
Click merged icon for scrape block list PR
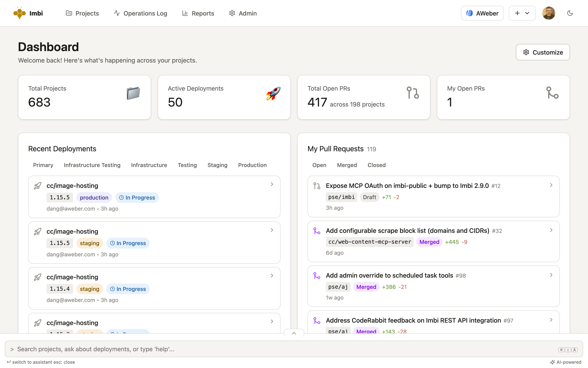click(317, 231)
